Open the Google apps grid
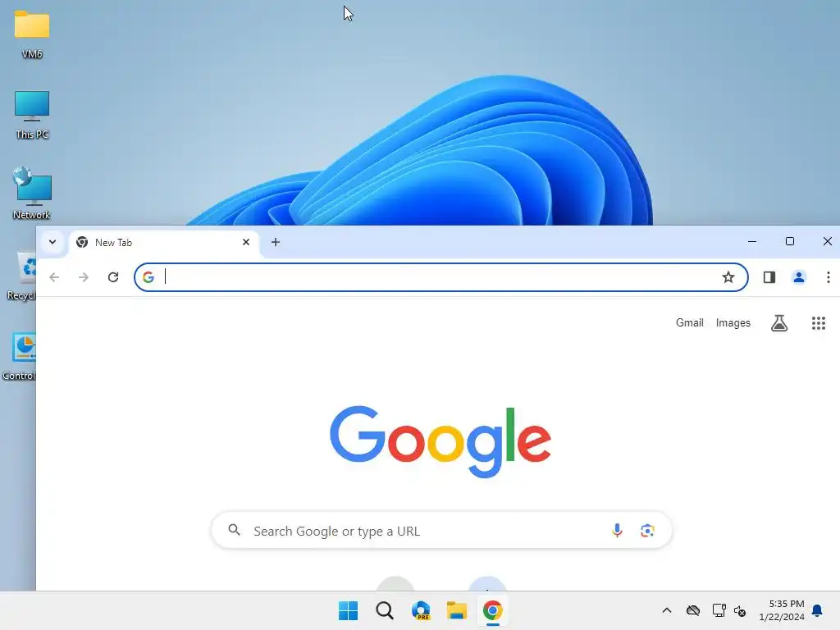The image size is (840, 630). 818,323
